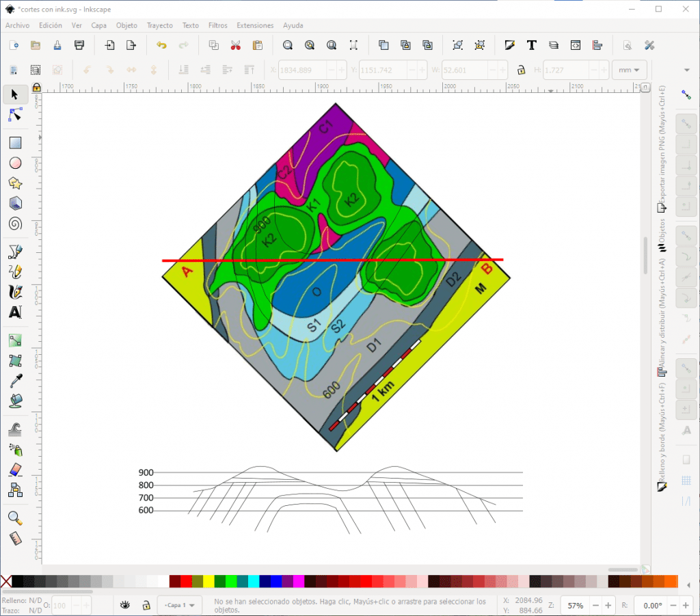Viewport: 700px width, 616px height.
Task: Toggle color-managed display button at canvas corner
Action: (x=645, y=570)
